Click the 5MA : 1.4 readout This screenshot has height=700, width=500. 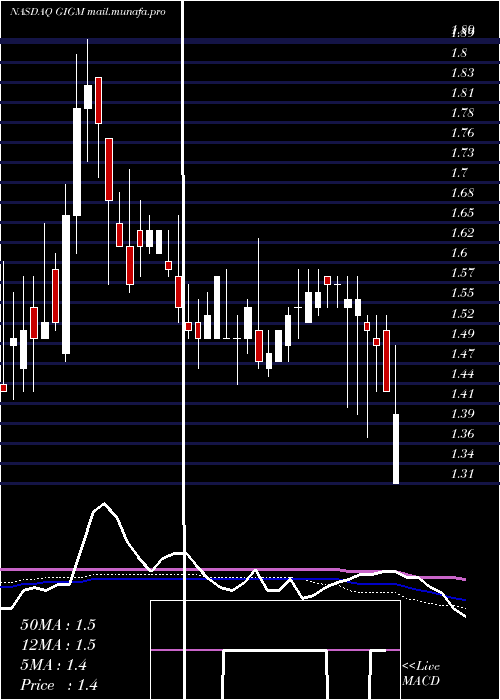pyautogui.click(x=54, y=665)
